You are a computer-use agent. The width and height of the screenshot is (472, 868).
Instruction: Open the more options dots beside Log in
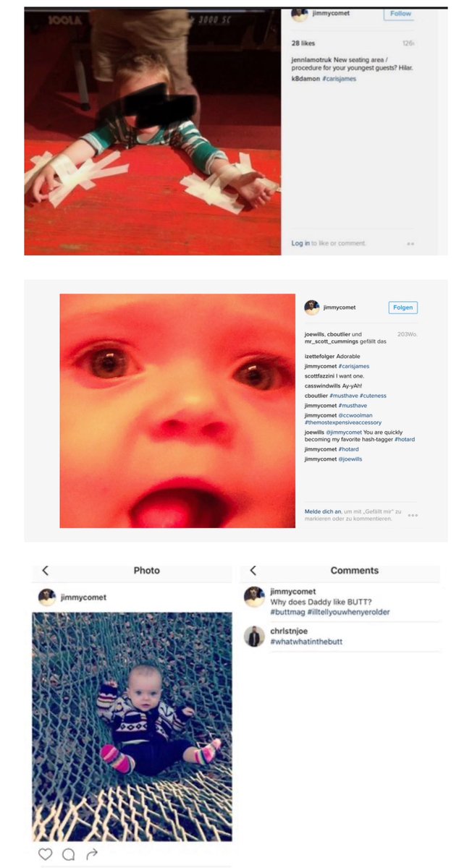[410, 244]
